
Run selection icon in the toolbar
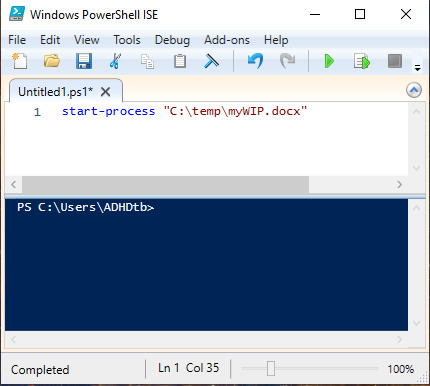362,62
